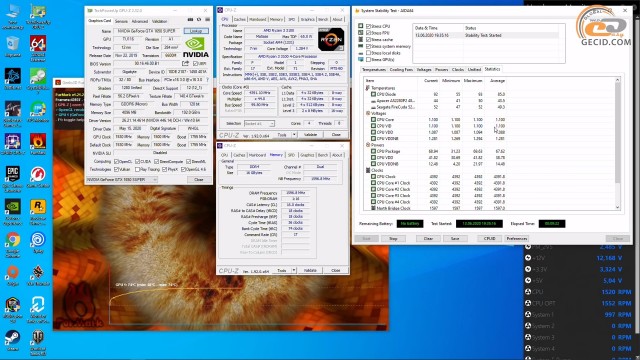Screen dimensions: 640x360
Task: Launch the Origin desktop shortcut
Action: pyautogui.click(x=13, y=275)
